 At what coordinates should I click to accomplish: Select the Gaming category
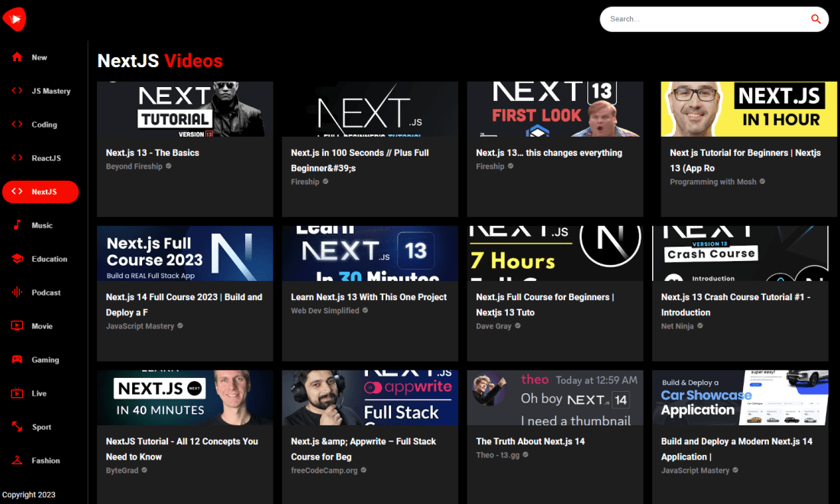click(x=40, y=360)
